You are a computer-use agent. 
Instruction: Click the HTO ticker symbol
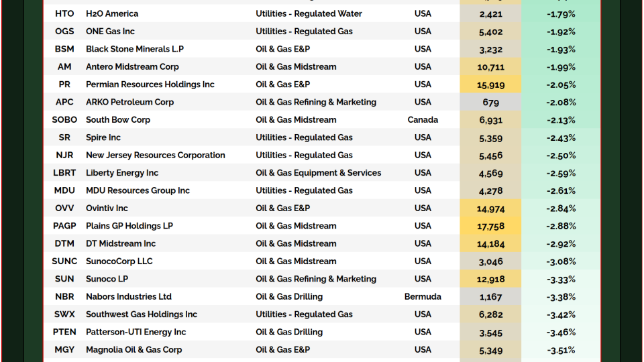64,13
